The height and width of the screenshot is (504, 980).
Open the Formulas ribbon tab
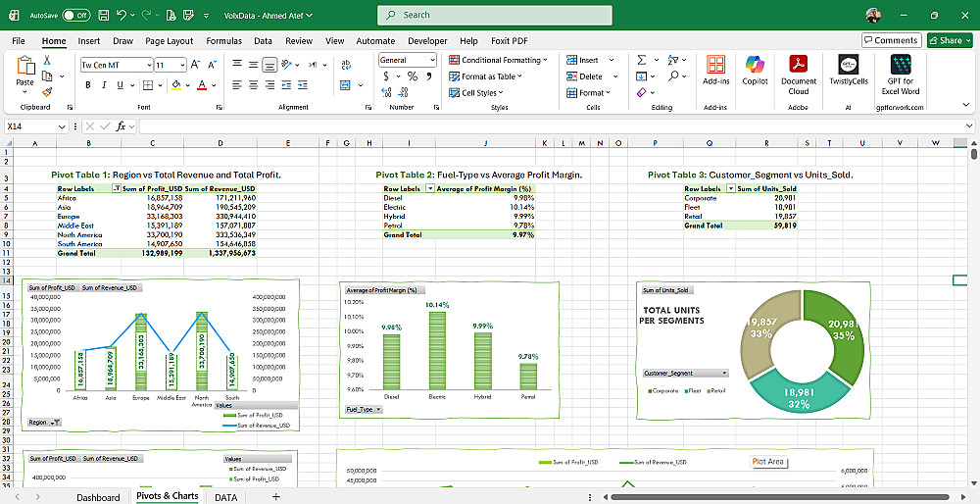click(223, 41)
